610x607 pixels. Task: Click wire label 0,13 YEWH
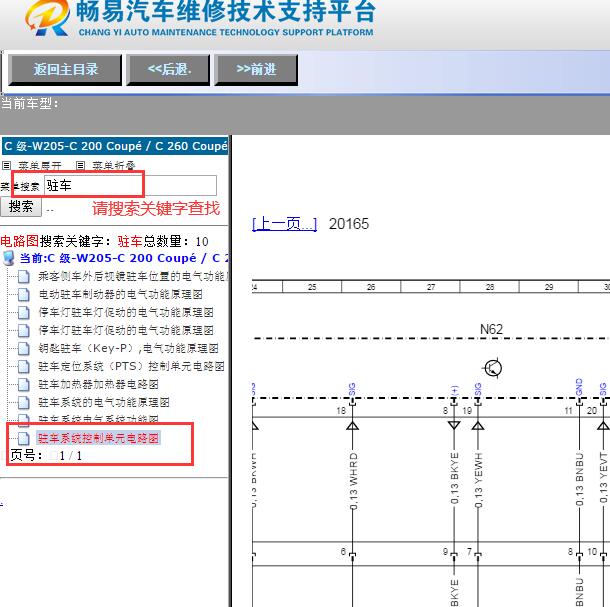tap(479, 480)
